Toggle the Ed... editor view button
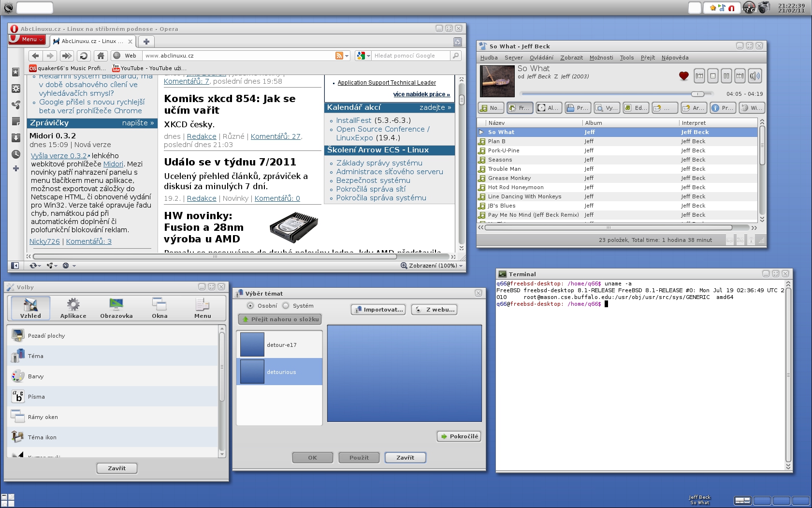 pyautogui.click(x=636, y=108)
